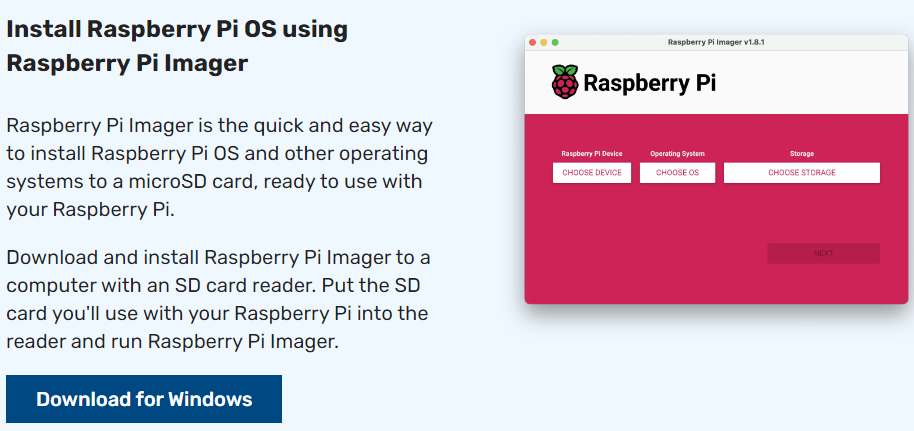The width and height of the screenshot is (914, 431).
Task: Click paragraph starting 'Raspberry Pi Imager is the quick'
Action: coord(220,167)
